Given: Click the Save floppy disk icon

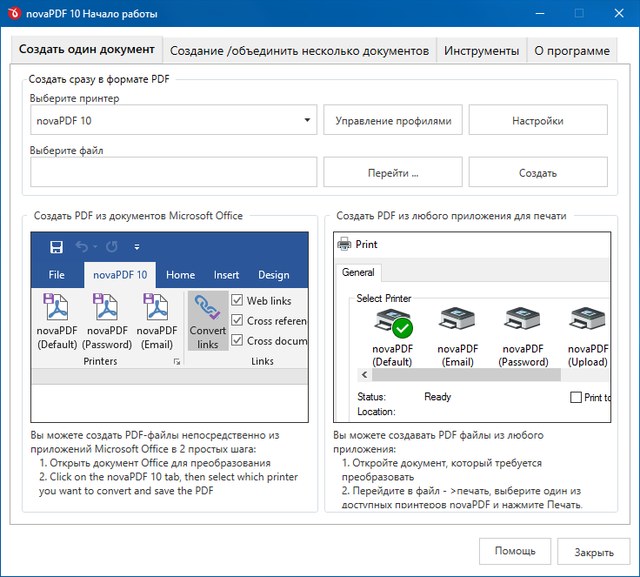Looking at the screenshot, I should click(x=56, y=247).
